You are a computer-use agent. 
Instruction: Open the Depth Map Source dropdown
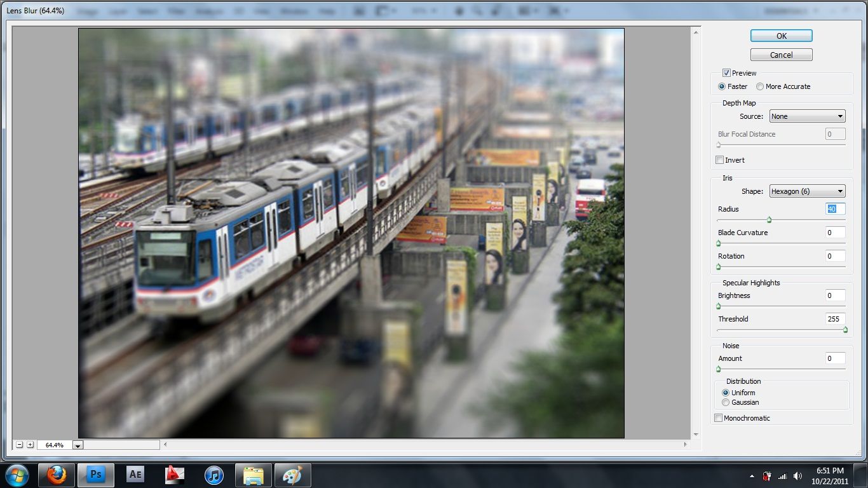[x=807, y=116]
